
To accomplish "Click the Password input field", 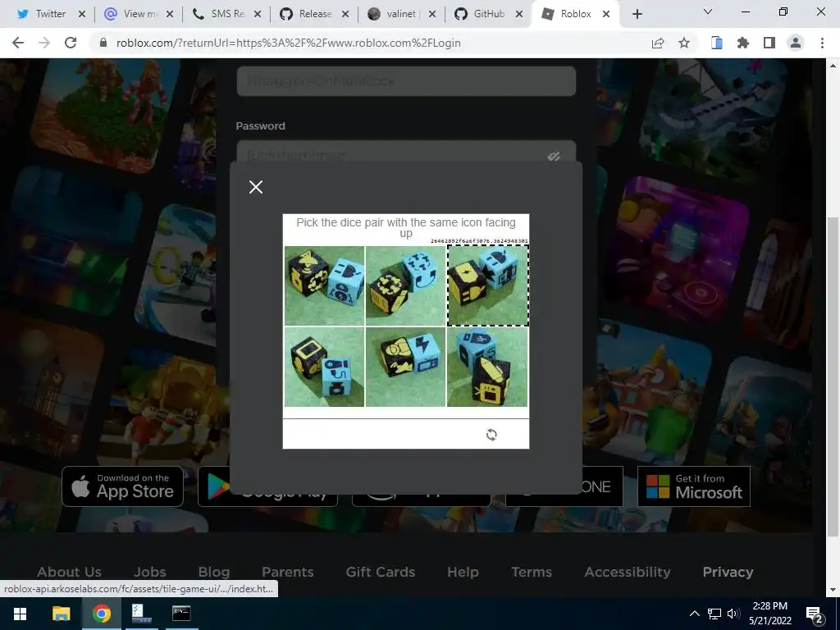I will tap(406, 151).
